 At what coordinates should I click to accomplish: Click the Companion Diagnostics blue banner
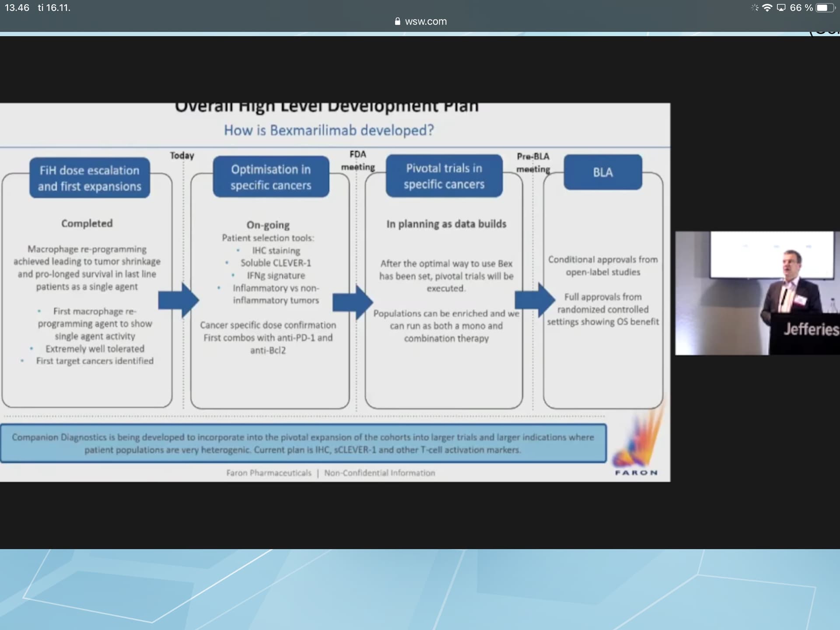303,443
